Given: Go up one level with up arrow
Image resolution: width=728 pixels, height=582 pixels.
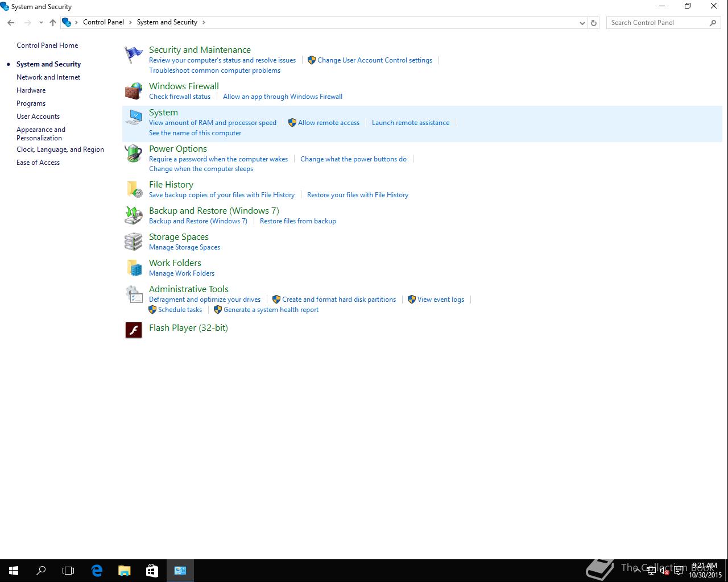Looking at the screenshot, I should click(x=52, y=22).
